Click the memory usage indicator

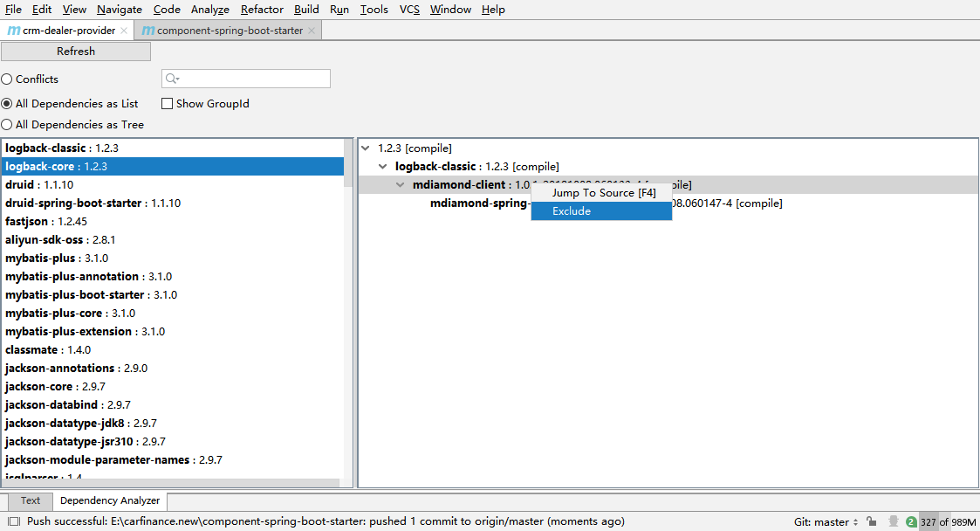point(948,522)
